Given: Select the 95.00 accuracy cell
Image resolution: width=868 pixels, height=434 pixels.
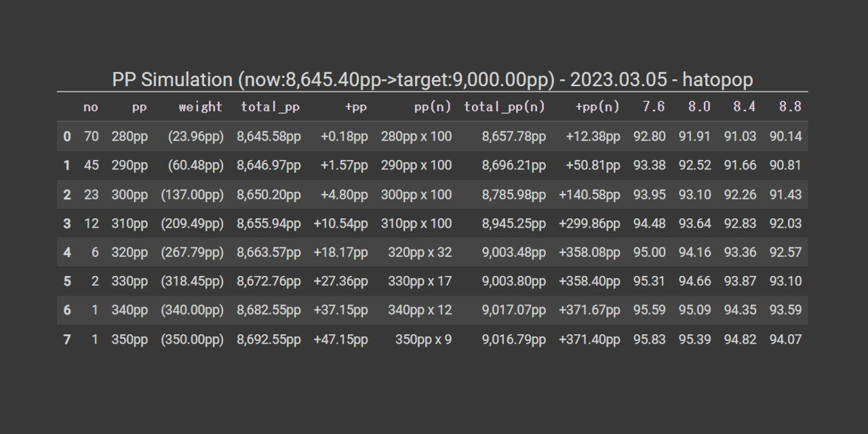Looking at the screenshot, I should pos(650,252).
